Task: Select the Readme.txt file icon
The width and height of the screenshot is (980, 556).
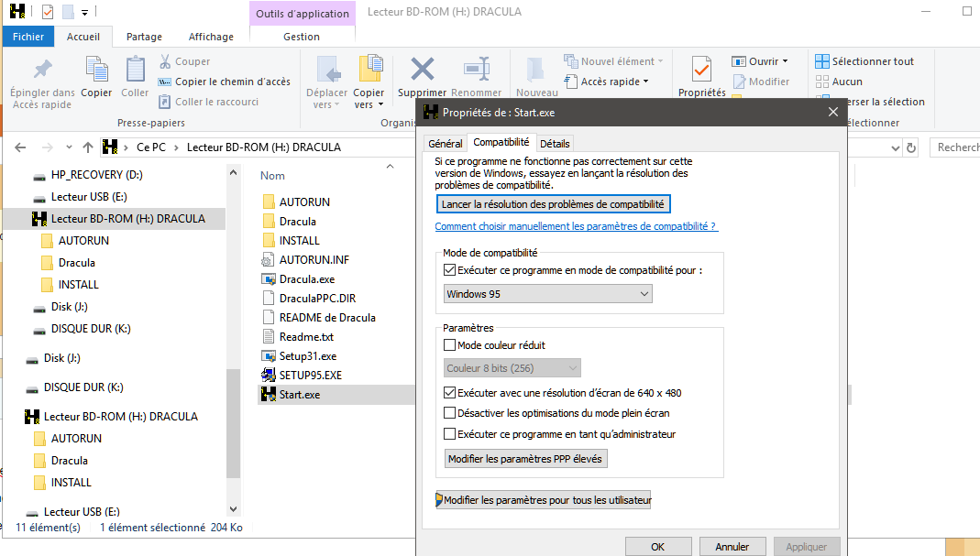Action: (269, 337)
